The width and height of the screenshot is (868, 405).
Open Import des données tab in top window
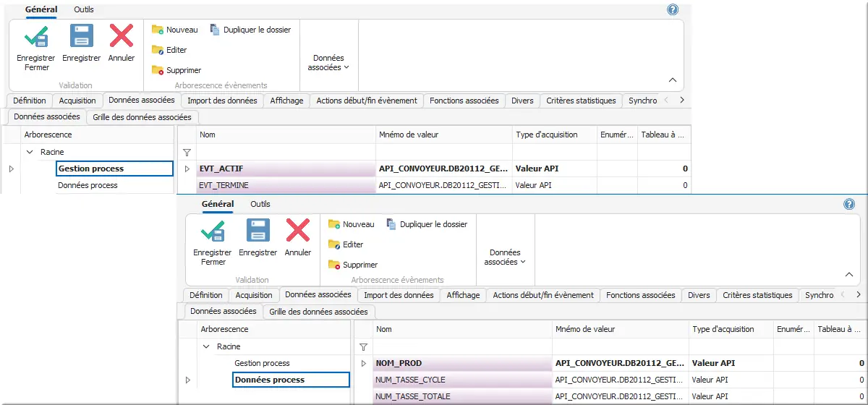coord(221,101)
